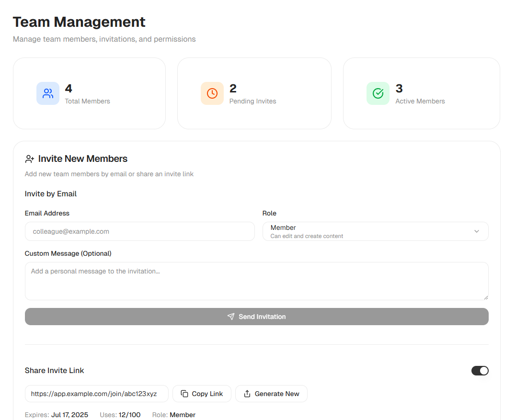The height and width of the screenshot is (420, 516).
Task: Select the invite link URL field
Action: pos(97,394)
